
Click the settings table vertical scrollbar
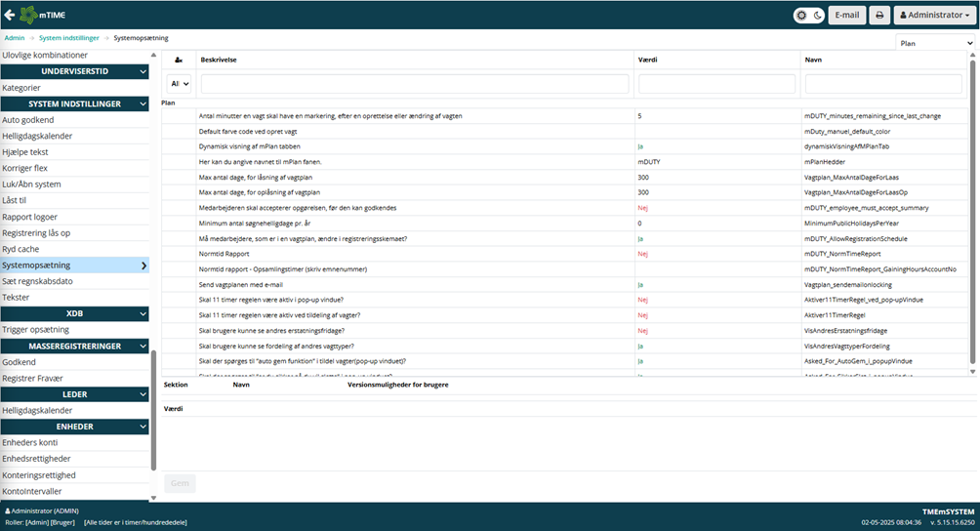click(972, 195)
